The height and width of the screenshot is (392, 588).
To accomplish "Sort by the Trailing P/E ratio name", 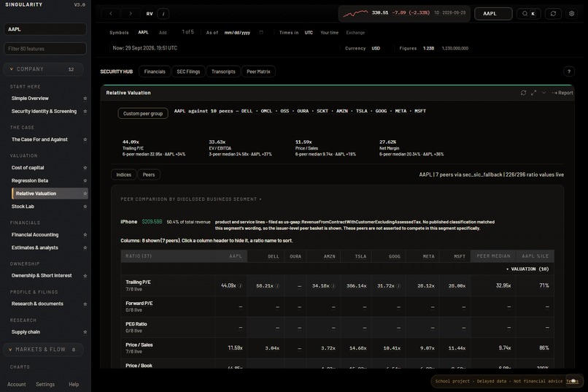I will click(138, 283).
